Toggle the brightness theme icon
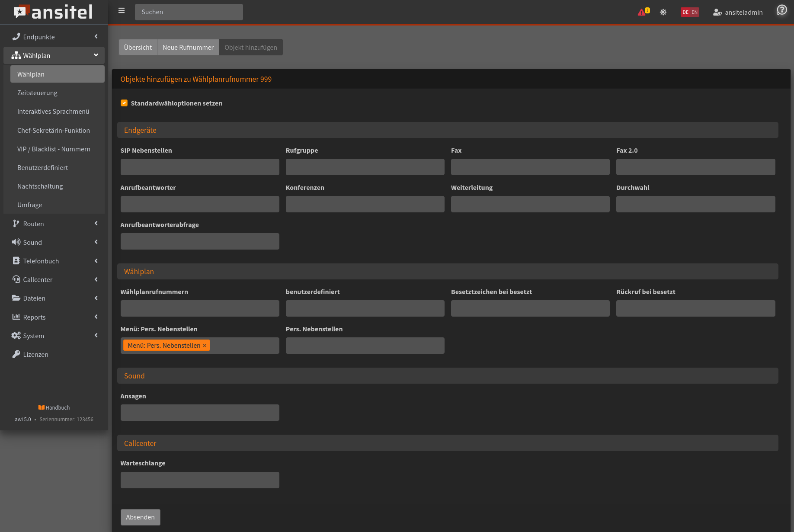Image resolution: width=794 pixels, height=532 pixels. point(663,12)
